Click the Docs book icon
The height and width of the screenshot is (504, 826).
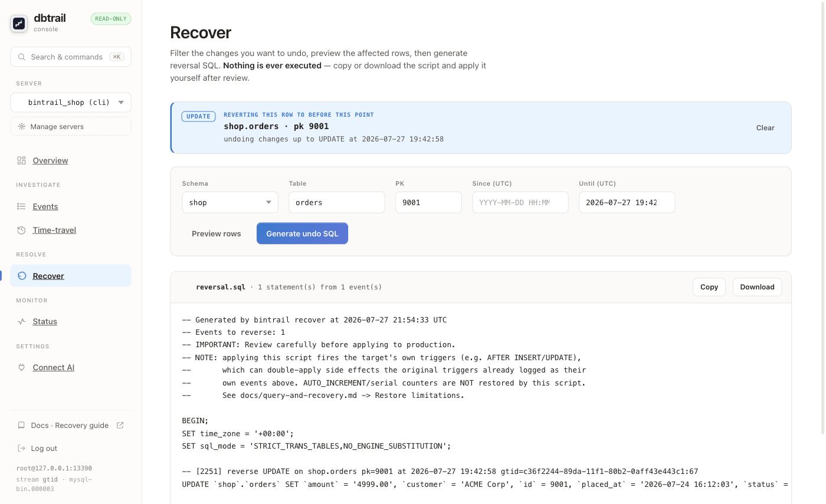point(21,425)
